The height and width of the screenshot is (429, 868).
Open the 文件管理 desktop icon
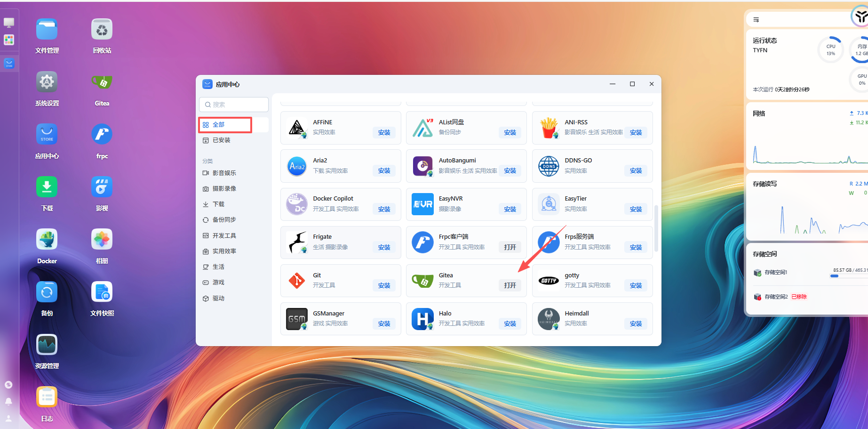(x=47, y=30)
